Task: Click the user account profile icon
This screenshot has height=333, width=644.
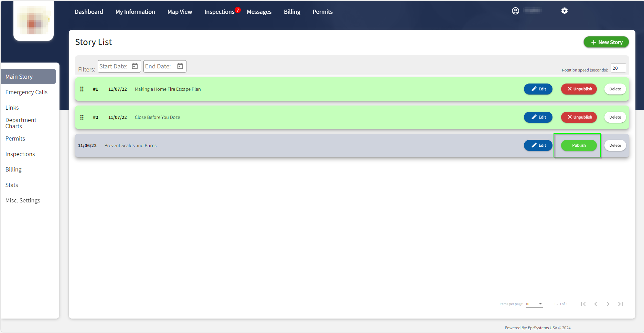Action: (x=515, y=11)
